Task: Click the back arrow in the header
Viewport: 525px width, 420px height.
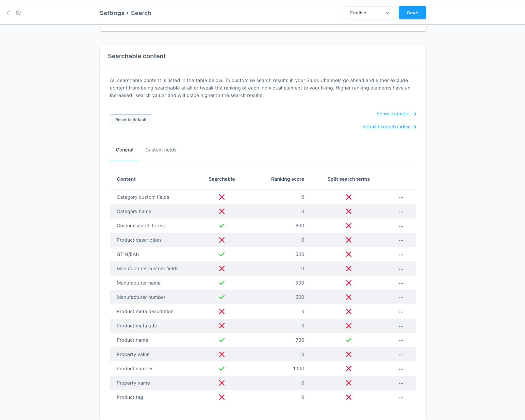Action: click(8, 13)
